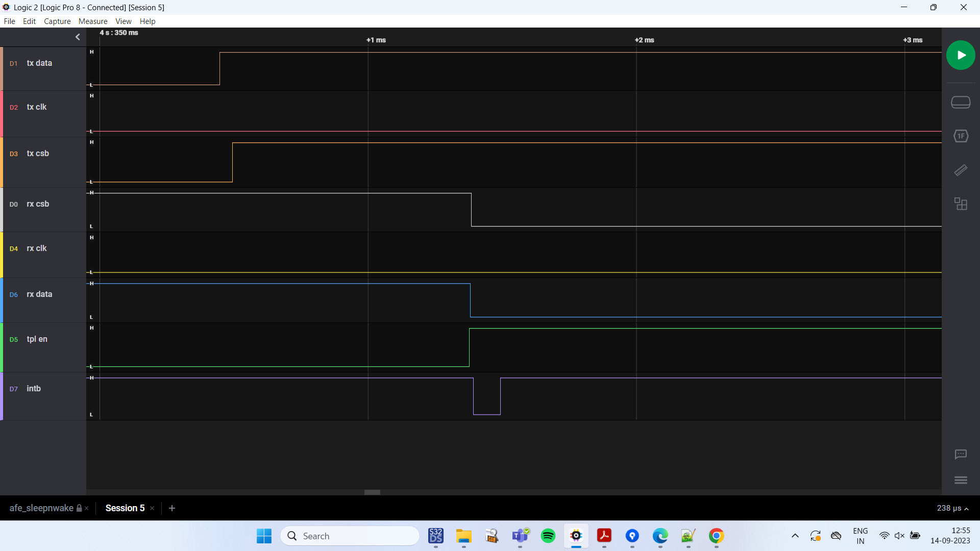Collapse the channel labels sidebar arrow
Image resolution: width=980 pixels, height=551 pixels.
[78, 37]
